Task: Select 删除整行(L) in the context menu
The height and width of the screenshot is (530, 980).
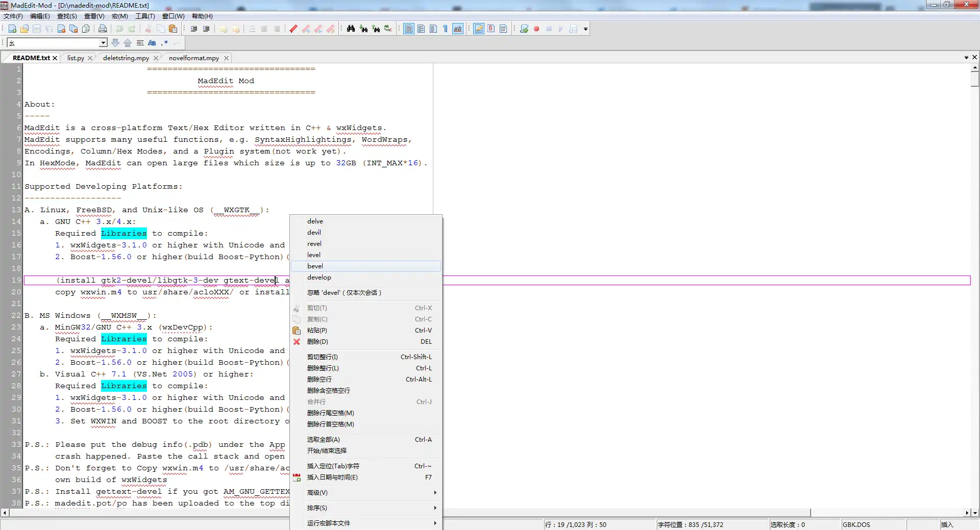Action: pos(365,368)
